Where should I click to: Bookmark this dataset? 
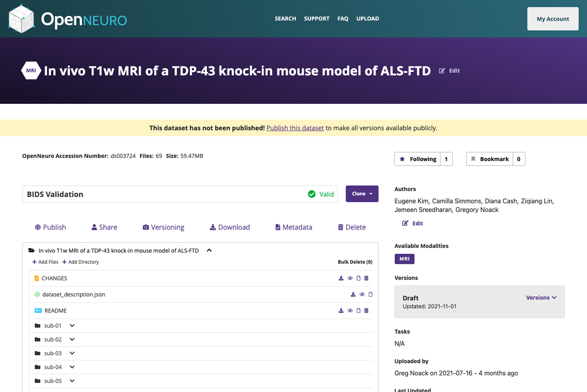[x=490, y=159]
